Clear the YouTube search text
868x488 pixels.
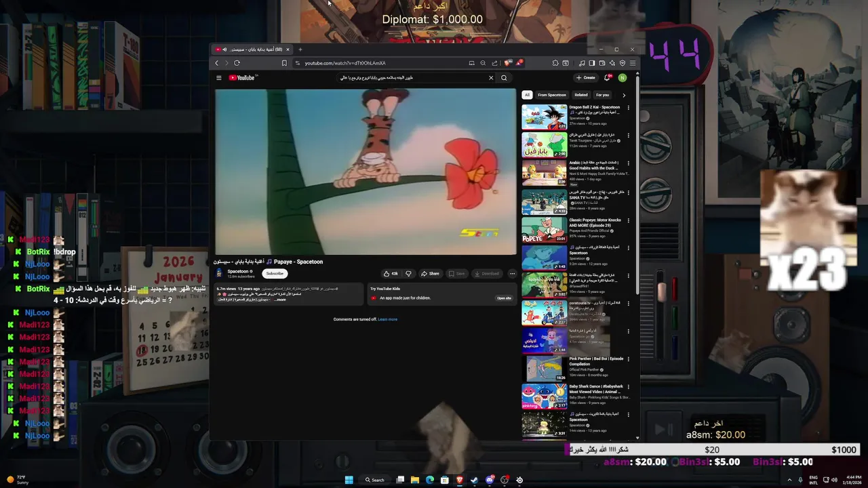(491, 78)
